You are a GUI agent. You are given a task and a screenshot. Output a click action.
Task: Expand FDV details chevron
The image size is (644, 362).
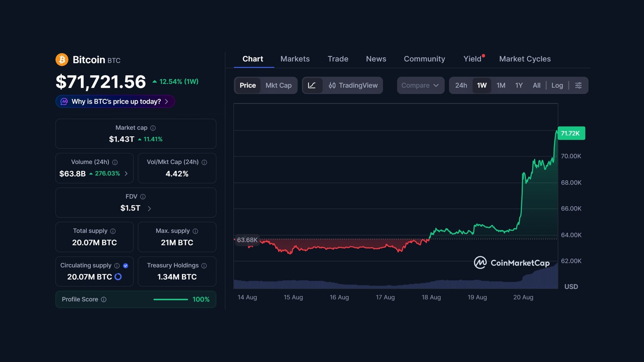(149, 208)
